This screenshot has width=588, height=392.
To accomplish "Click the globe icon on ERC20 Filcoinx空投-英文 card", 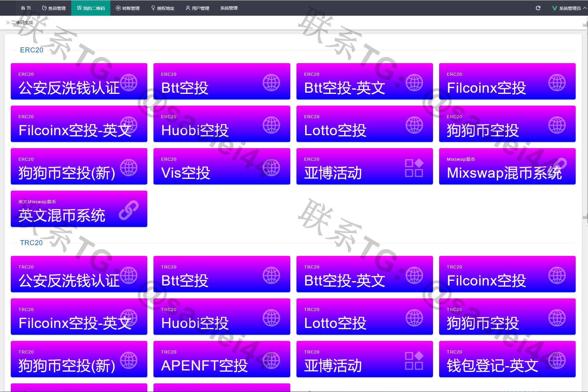I will (x=129, y=125).
